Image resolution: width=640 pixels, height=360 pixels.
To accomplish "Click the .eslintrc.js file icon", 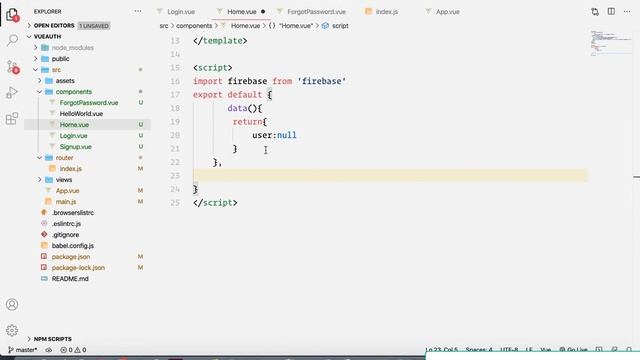I will (44, 224).
